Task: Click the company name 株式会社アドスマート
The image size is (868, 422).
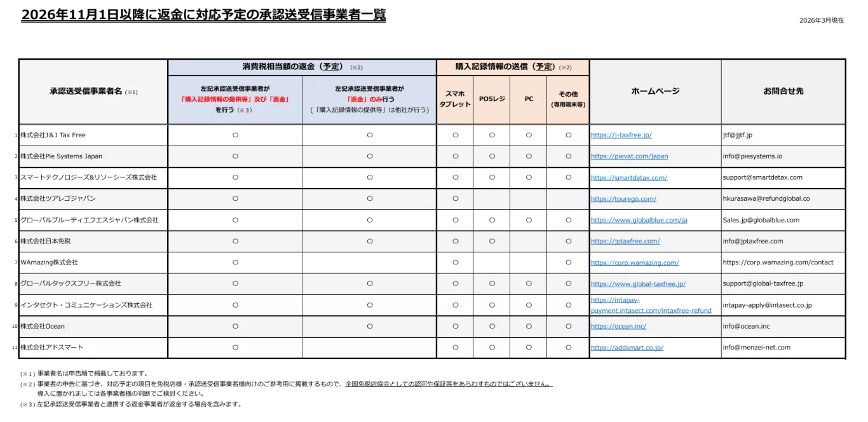Action: pos(51,348)
